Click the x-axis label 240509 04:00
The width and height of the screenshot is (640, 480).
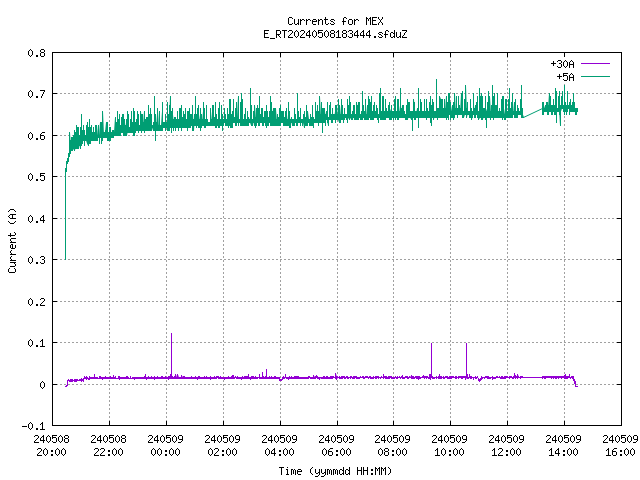tap(280, 445)
